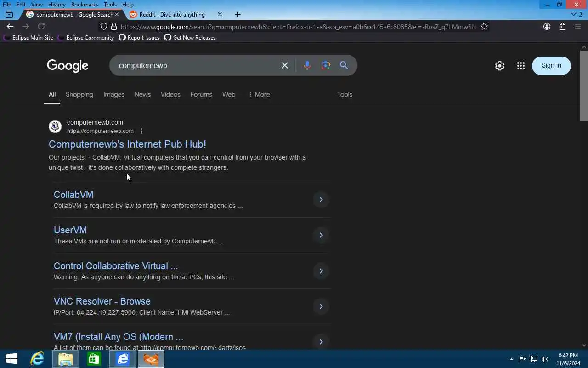Switch to the Reddit browser tab
The image size is (588, 368).
click(x=172, y=14)
